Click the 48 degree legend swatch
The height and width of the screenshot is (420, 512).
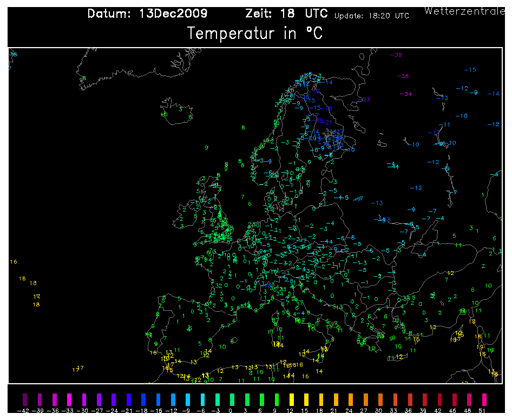click(x=469, y=399)
